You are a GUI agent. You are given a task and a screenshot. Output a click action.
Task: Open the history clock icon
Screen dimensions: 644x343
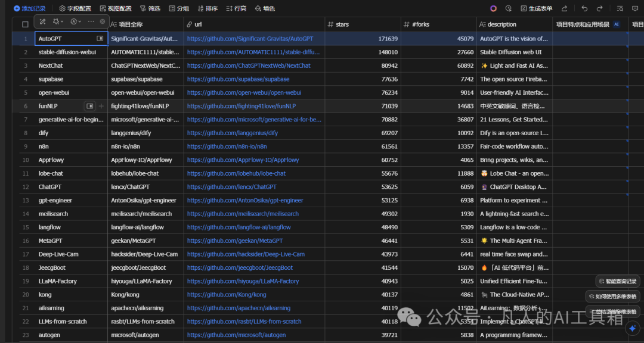click(x=509, y=8)
